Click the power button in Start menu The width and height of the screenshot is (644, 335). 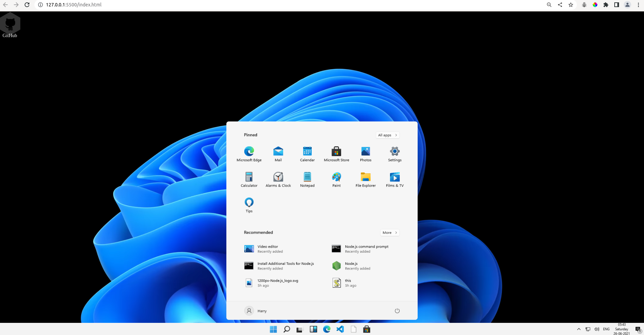click(397, 310)
